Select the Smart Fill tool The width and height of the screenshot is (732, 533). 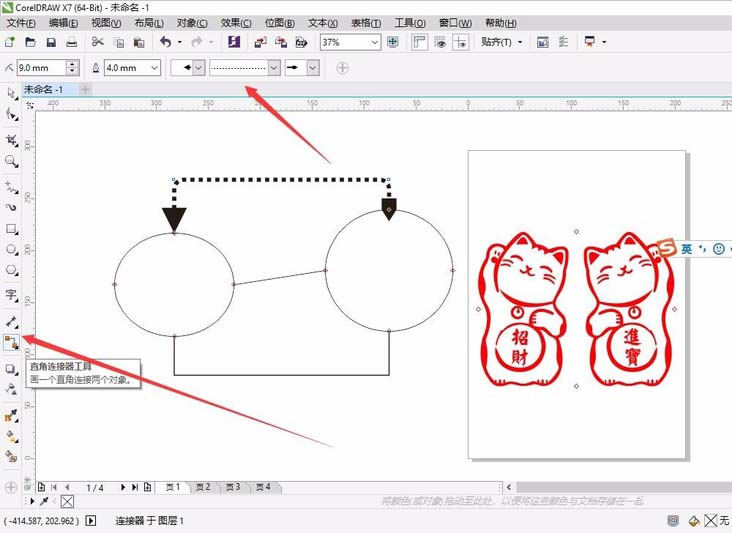point(12,456)
